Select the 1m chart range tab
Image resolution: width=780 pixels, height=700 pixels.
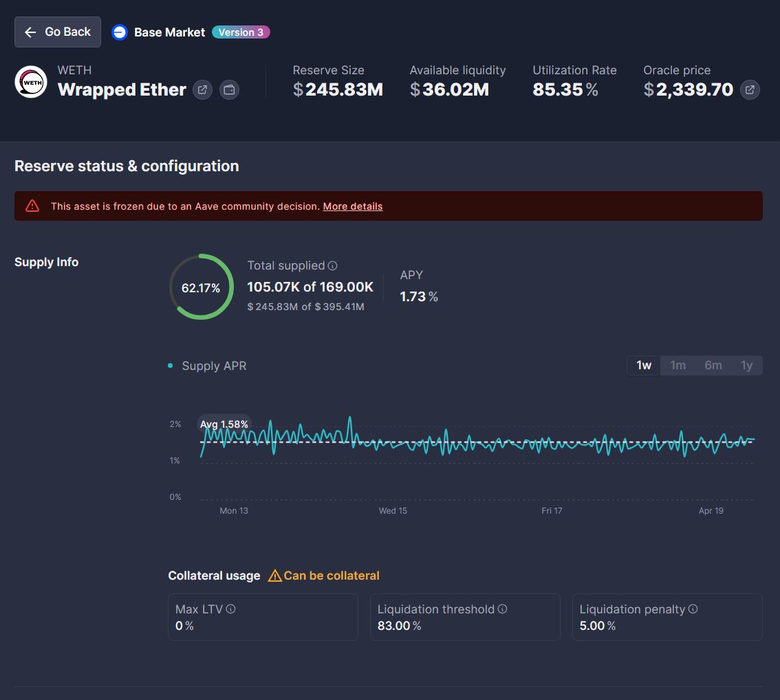point(678,365)
